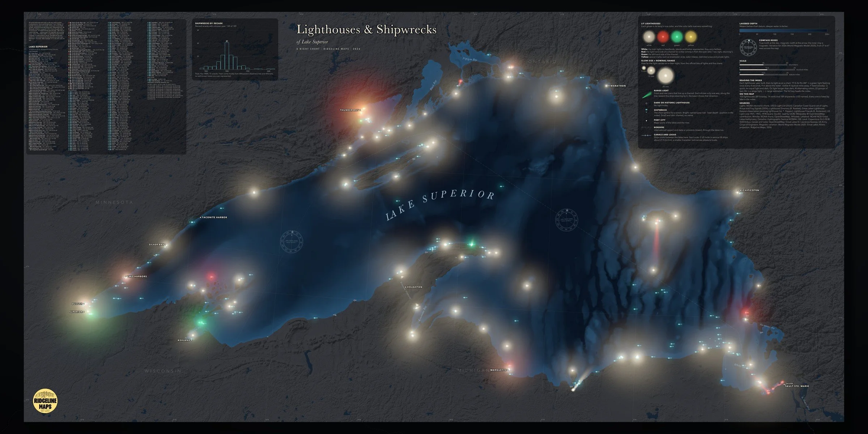Click the 20 nmi glow size sample
The image size is (868, 434).
pyautogui.click(x=665, y=76)
